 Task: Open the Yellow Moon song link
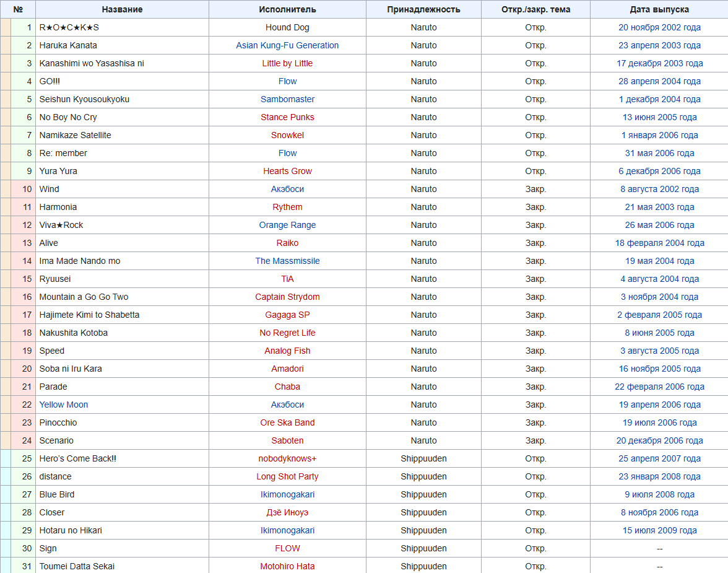64,405
